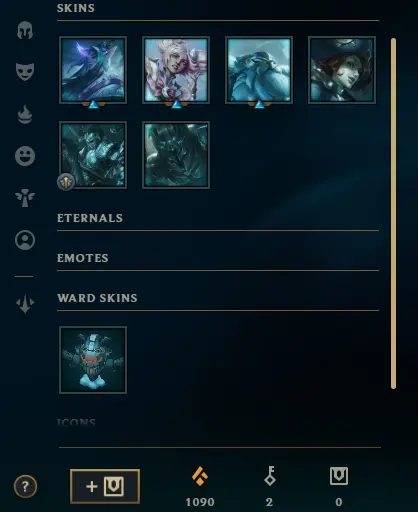Click the compass star icon below sidebar divider

click(25, 303)
